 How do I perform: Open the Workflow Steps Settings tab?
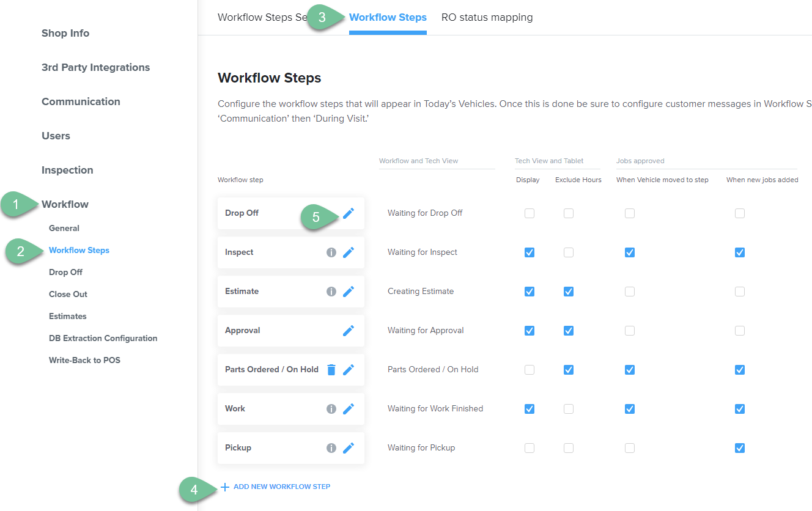pyautogui.click(x=263, y=17)
